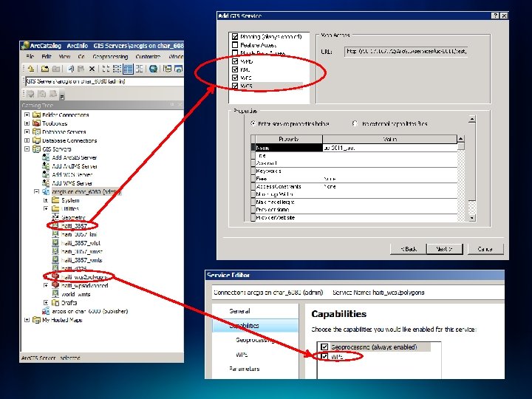532x399 pixels.
Task: Click the Add ArcGIS Server icon
Action: (46, 157)
